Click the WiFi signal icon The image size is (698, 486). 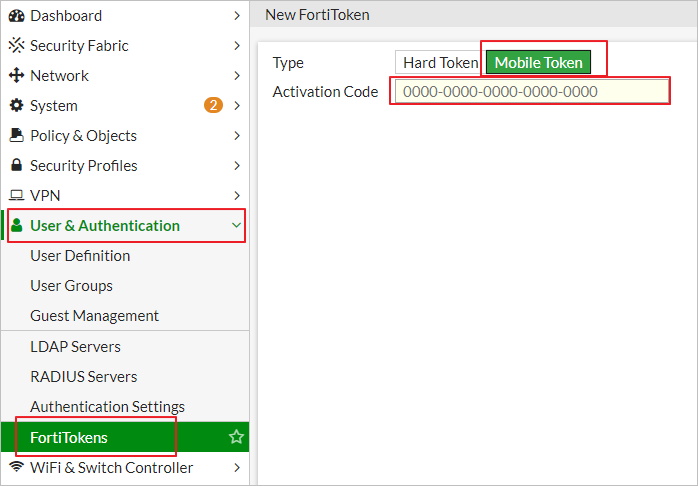pyautogui.click(x=16, y=467)
